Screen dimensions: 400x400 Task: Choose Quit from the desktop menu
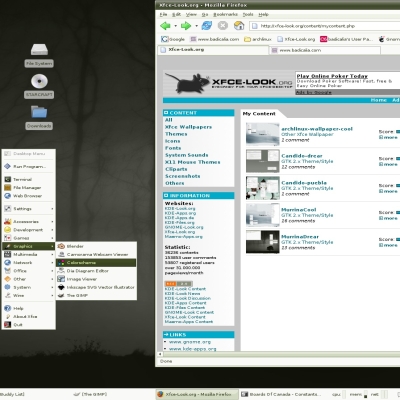[x=29, y=325]
